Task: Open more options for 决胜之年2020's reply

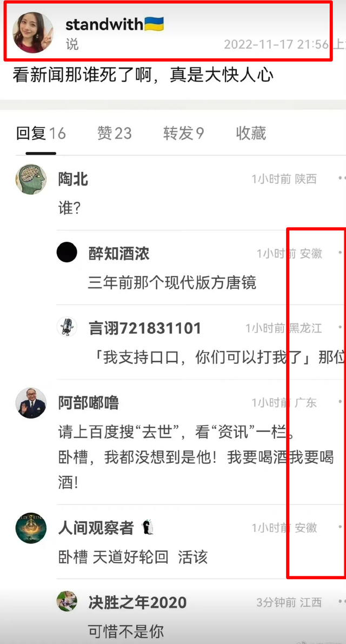Action: click(x=342, y=602)
